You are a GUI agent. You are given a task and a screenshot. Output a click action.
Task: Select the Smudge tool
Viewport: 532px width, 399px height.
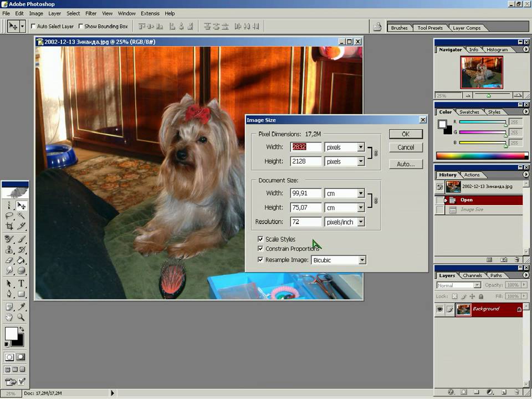click(x=9, y=270)
